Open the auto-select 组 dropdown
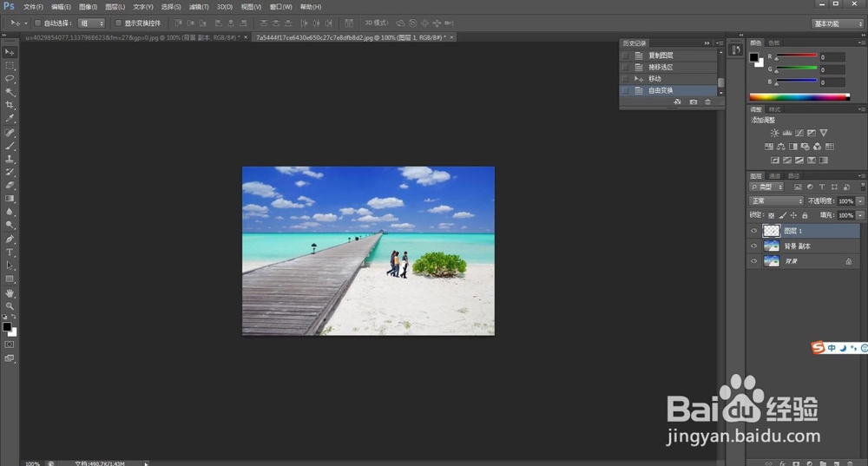The width and height of the screenshot is (868, 466). pos(91,23)
